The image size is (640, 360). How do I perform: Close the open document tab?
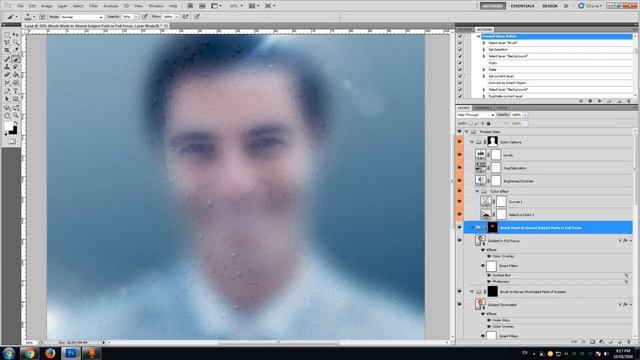(x=166, y=26)
